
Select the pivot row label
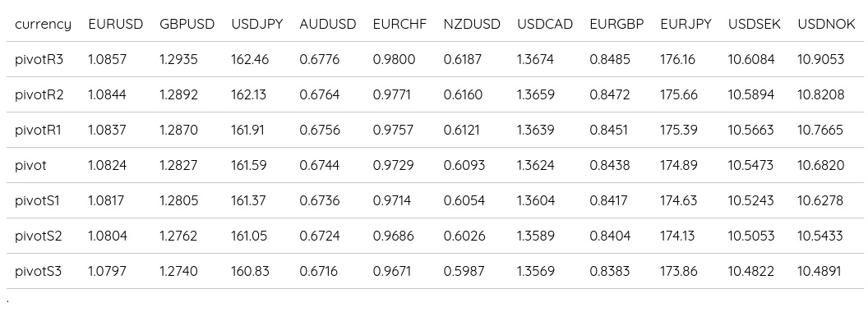click(x=31, y=165)
